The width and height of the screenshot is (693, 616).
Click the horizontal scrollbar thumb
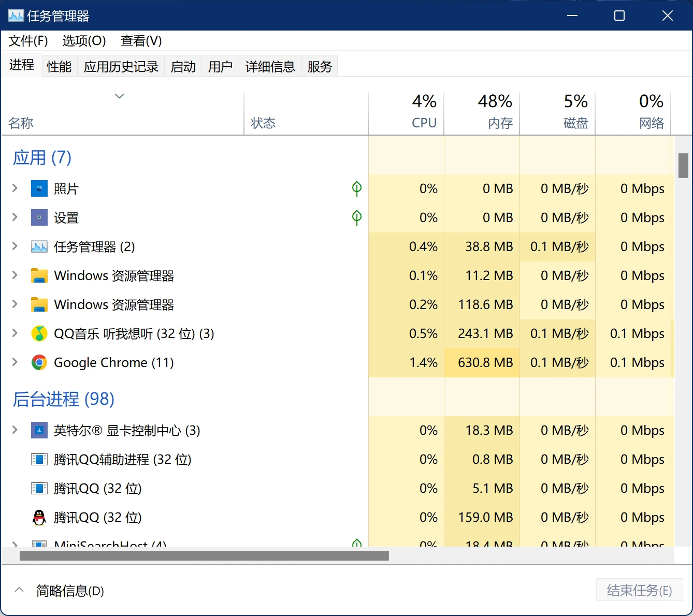pos(204,555)
